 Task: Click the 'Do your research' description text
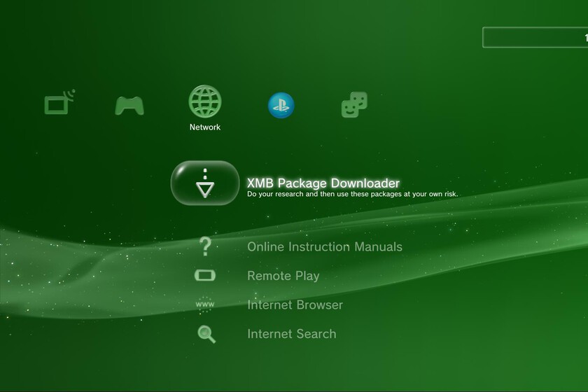pos(352,195)
